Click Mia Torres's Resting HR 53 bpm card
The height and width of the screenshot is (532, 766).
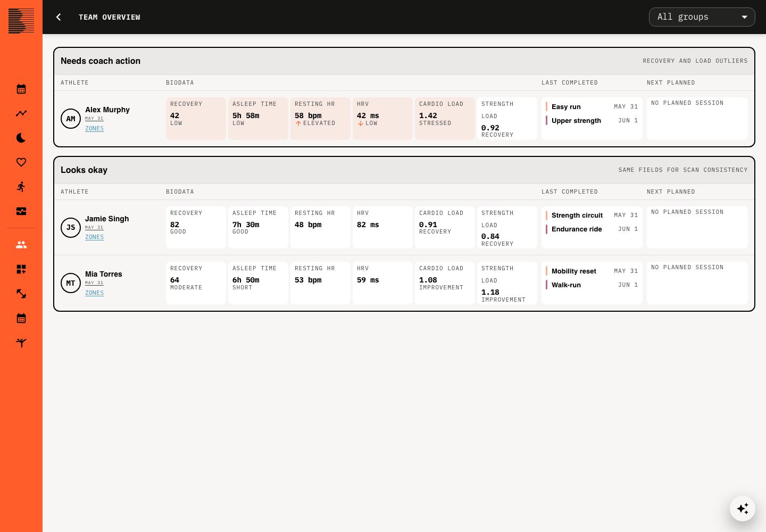[x=320, y=283]
